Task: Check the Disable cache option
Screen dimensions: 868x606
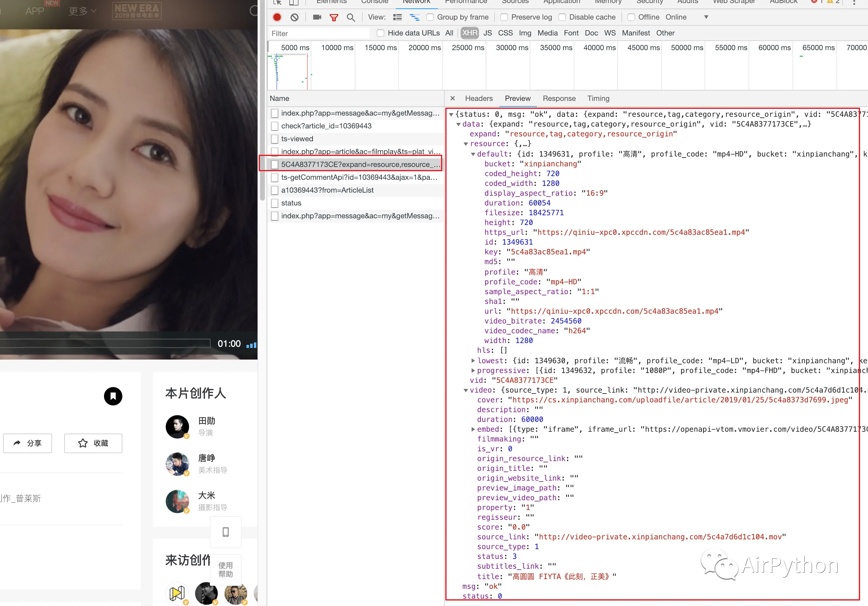Action: pos(562,17)
